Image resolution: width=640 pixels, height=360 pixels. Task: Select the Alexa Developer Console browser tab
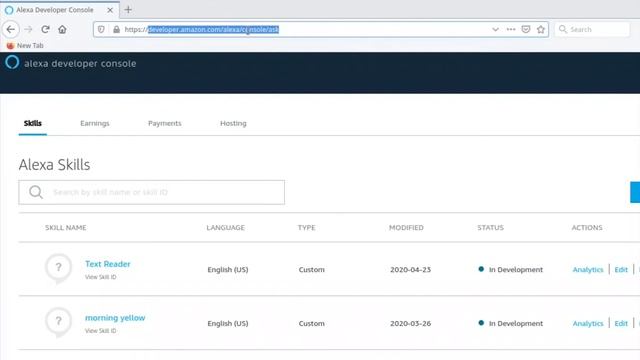(x=60, y=10)
